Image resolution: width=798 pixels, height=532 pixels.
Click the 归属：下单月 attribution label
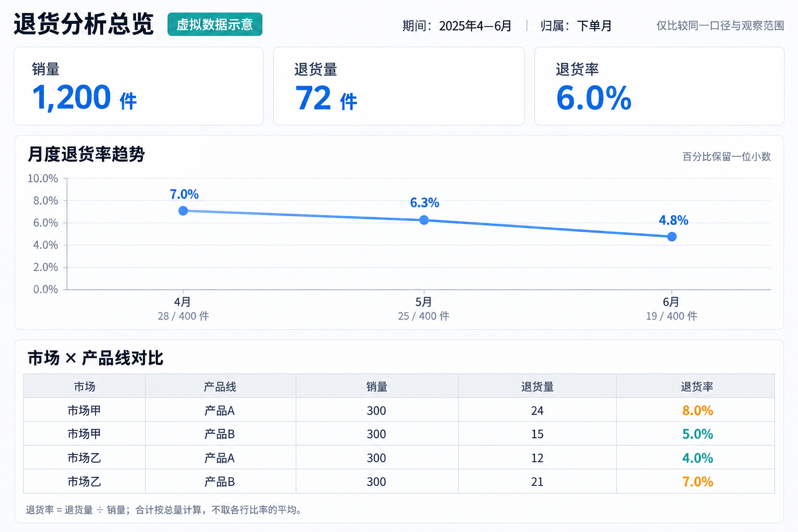pyautogui.click(x=576, y=25)
